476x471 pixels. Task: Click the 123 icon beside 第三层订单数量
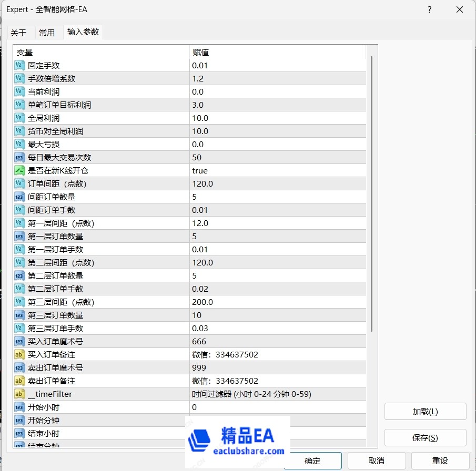point(19,314)
